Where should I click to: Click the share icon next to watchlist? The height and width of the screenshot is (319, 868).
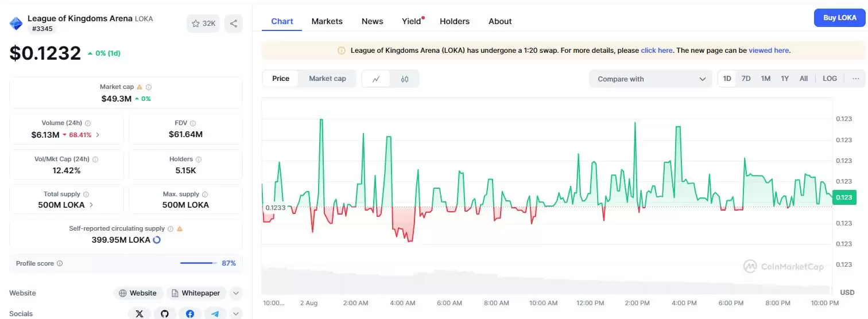(x=234, y=24)
